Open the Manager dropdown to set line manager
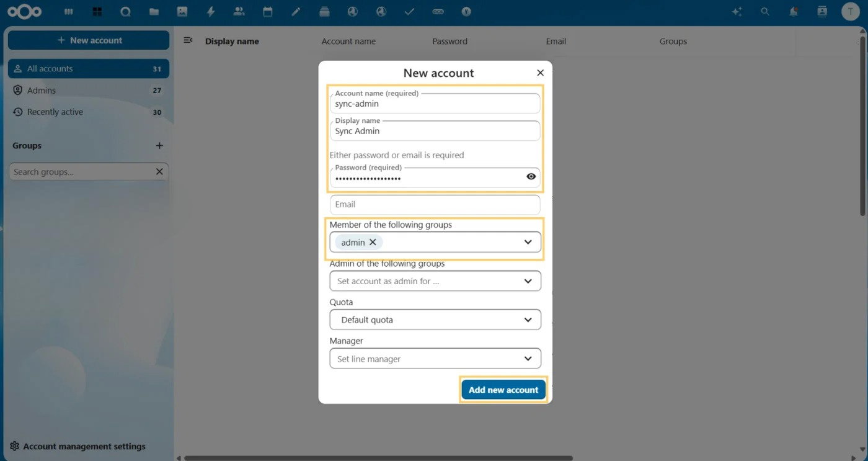 pyautogui.click(x=435, y=359)
